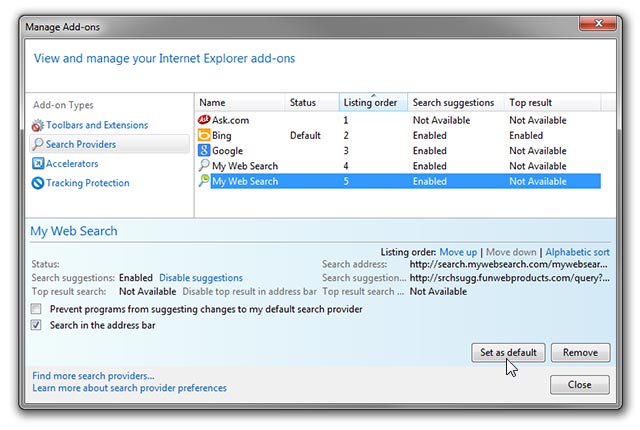Click the Tracking Protection blocked-circle icon
Viewport: 640px width, 430px height.
(x=38, y=183)
